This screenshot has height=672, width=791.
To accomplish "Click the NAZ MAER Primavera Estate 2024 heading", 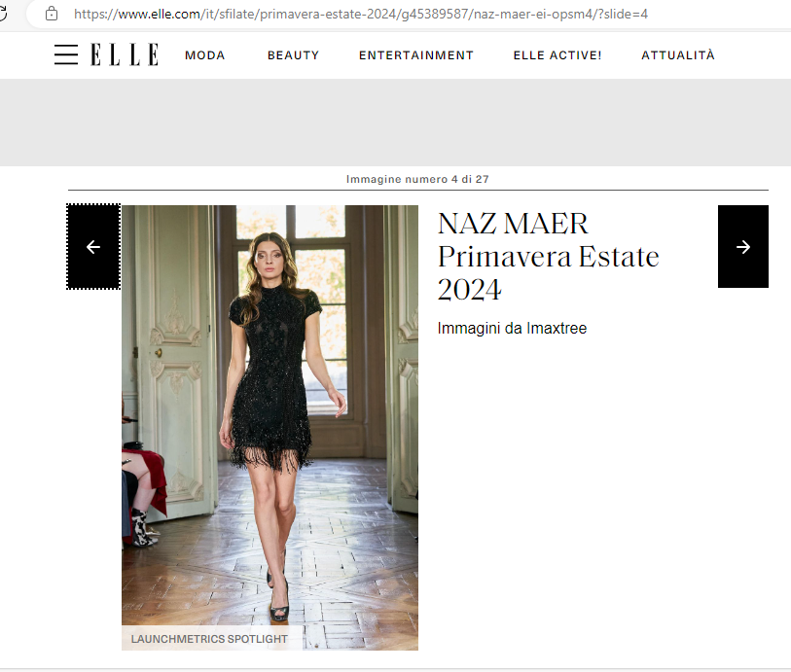I will click(x=549, y=256).
